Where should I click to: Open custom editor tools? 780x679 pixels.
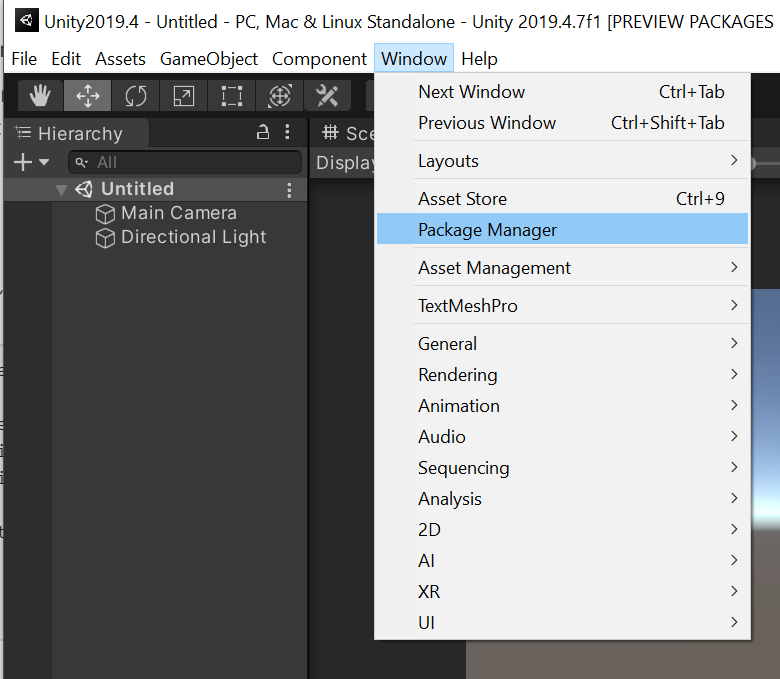[x=327, y=96]
